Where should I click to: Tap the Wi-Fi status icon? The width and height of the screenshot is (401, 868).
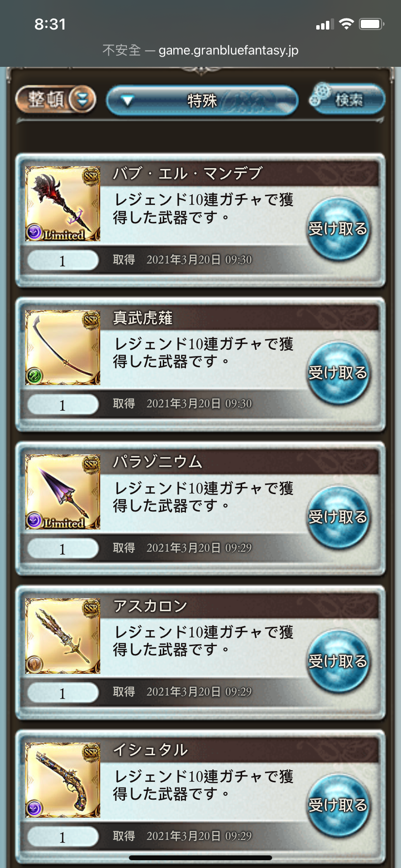(x=346, y=24)
